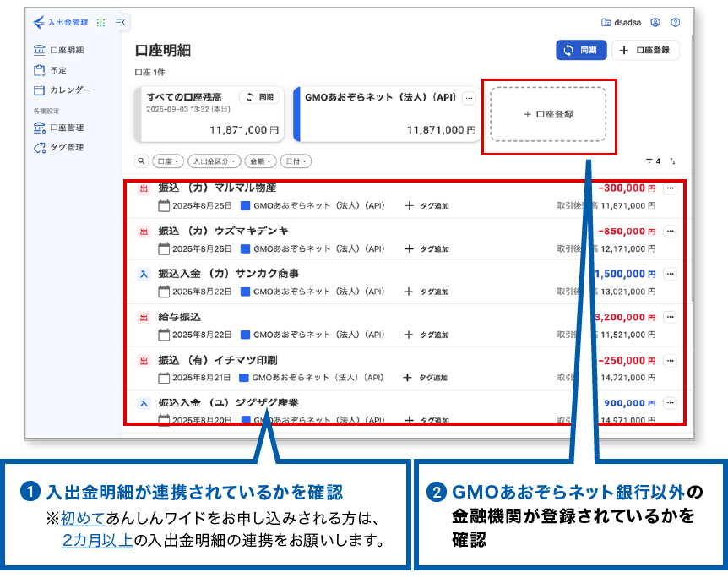Viewport: 728px width, 578px height.
Task: Click the 口座登録 button in the header
Action: tap(645, 50)
